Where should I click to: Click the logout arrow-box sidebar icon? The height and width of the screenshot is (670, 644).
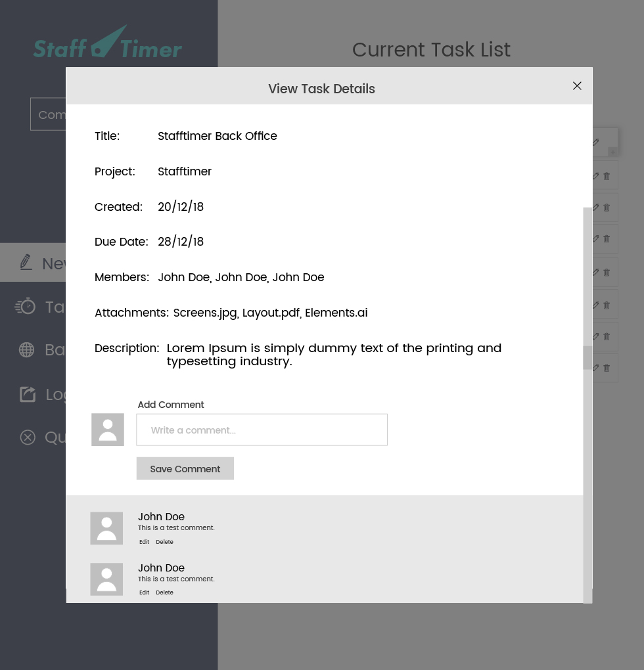pos(28,394)
